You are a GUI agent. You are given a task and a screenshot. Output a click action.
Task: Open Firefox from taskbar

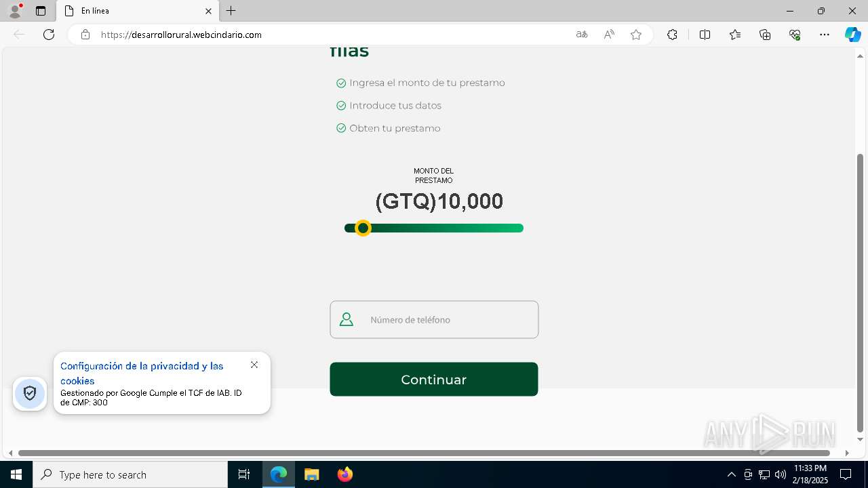point(345,474)
